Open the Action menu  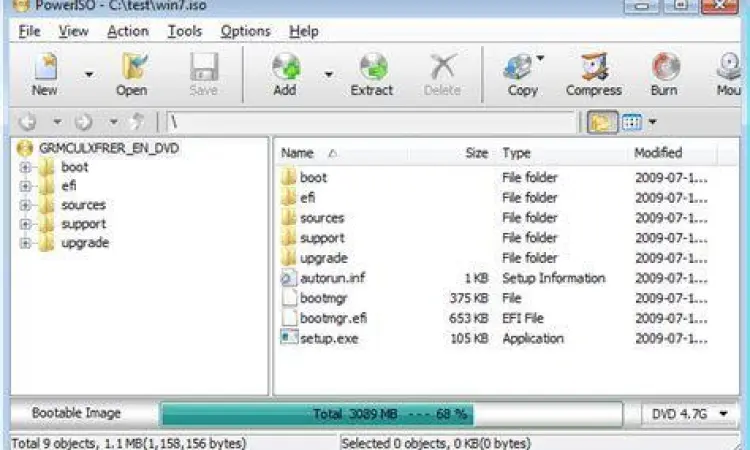[128, 31]
